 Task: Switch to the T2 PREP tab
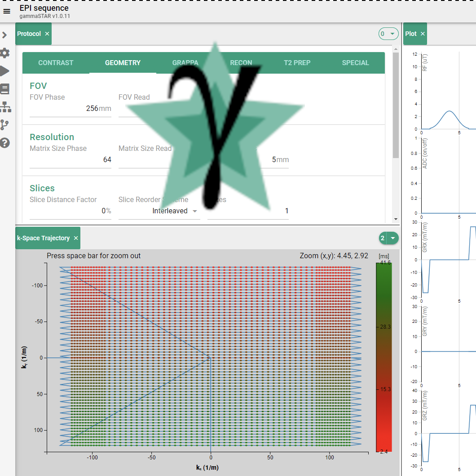point(297,63)
